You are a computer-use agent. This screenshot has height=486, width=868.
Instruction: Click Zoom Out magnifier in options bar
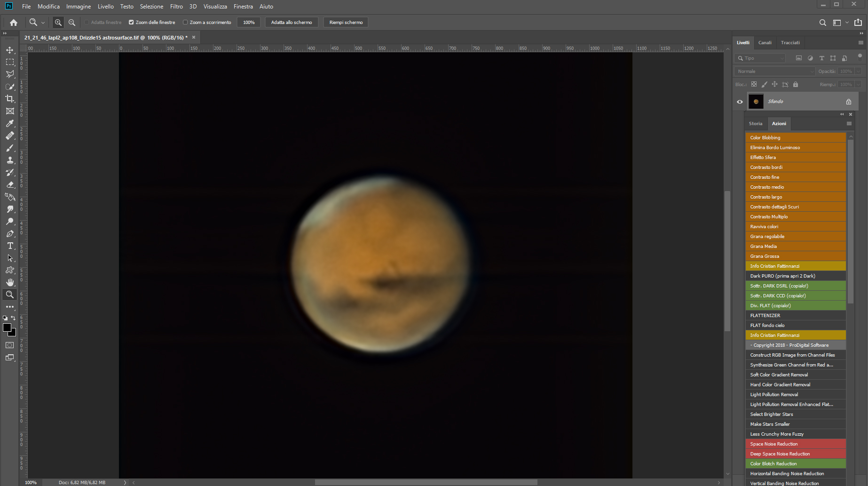pos(72,22)
